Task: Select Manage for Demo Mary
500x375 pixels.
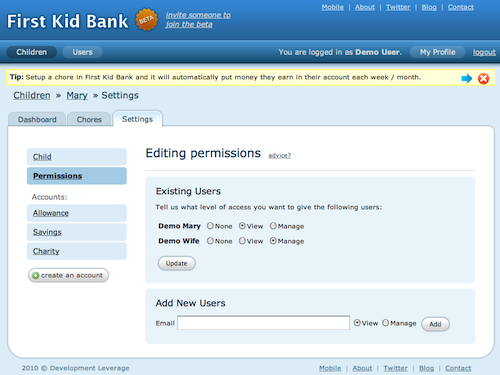Action: (x=273, y=226)
